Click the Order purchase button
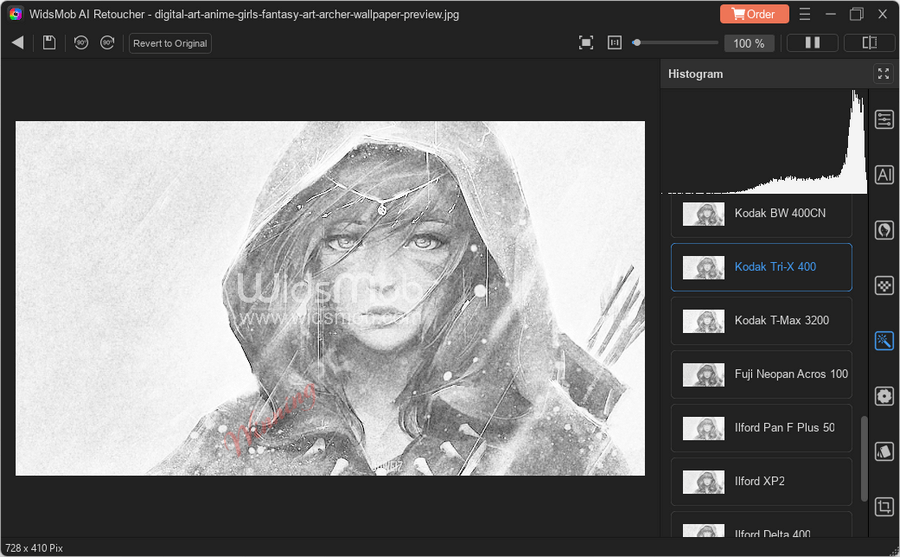Viewport: 900px width, 557px height. 754,14
